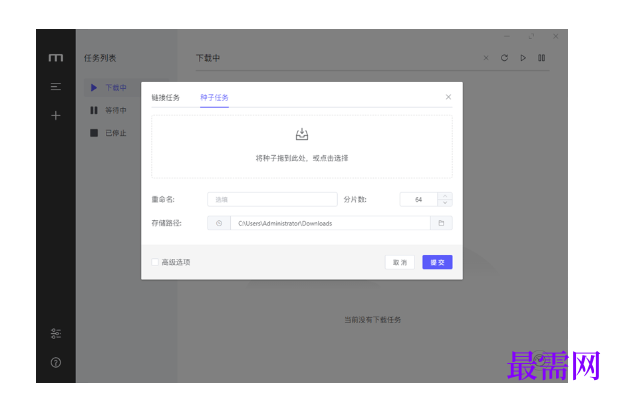The image size is (619, 397).
Task: Click the Motrix logo icon in sidebar
Action: coord(56,58)
